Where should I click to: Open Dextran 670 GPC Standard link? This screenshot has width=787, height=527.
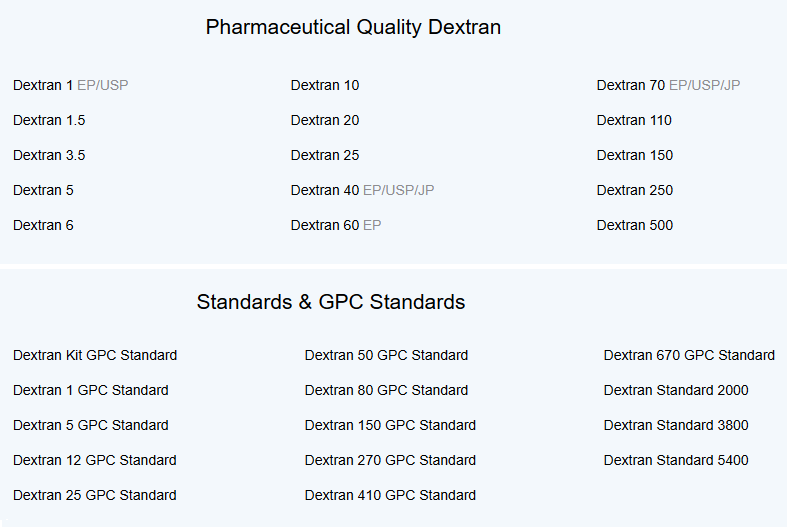(x=690, y=355)
